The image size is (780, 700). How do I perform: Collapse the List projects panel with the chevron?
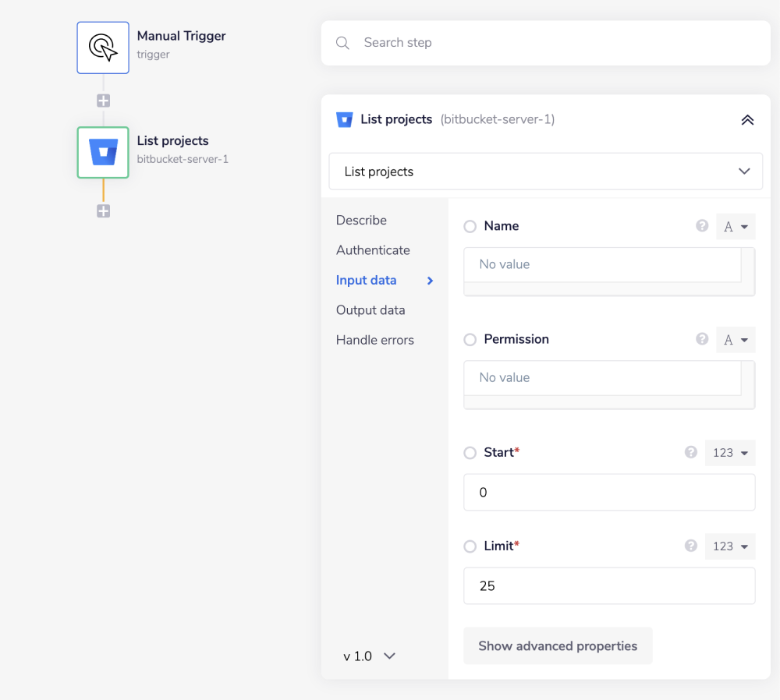tap(747, 120)
